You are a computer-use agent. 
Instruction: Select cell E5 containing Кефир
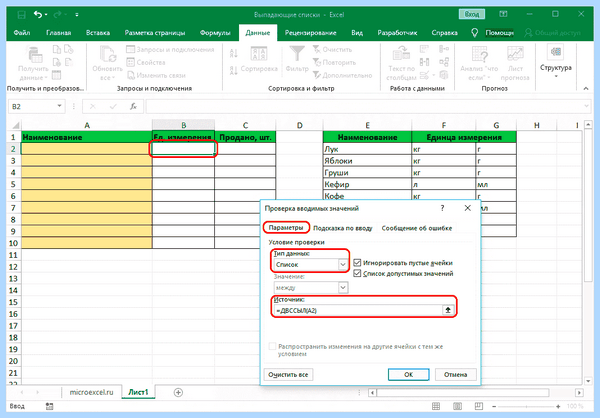(367, 184)
